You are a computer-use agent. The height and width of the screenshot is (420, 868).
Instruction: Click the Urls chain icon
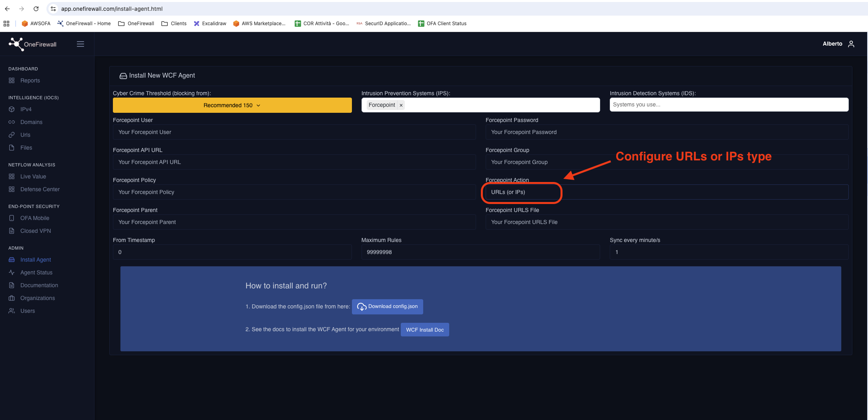click(12, 135)
